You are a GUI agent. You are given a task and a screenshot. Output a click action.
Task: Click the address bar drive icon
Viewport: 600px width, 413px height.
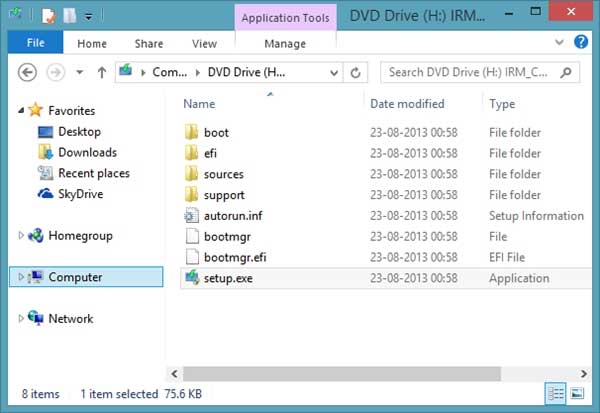pyautogui.click(x=126, y=70)
